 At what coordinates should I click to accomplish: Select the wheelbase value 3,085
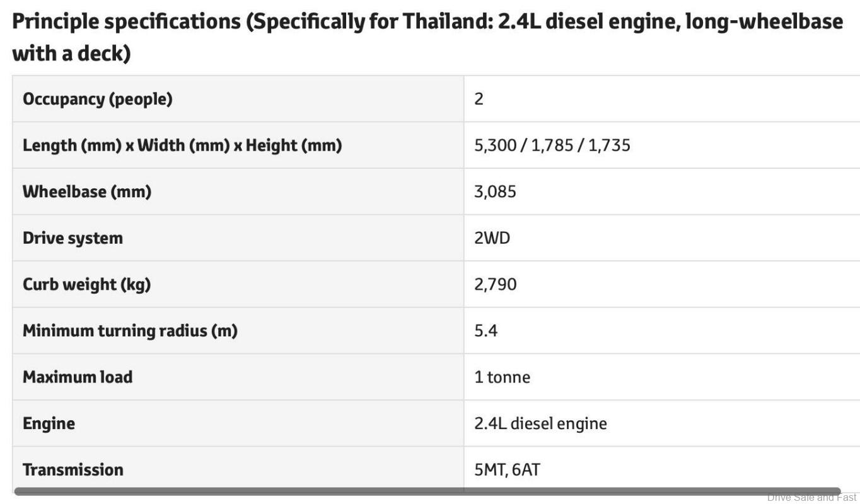tap(495, 192)
